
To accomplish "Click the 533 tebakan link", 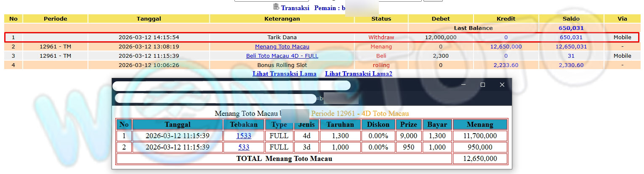I will point(243,147).
